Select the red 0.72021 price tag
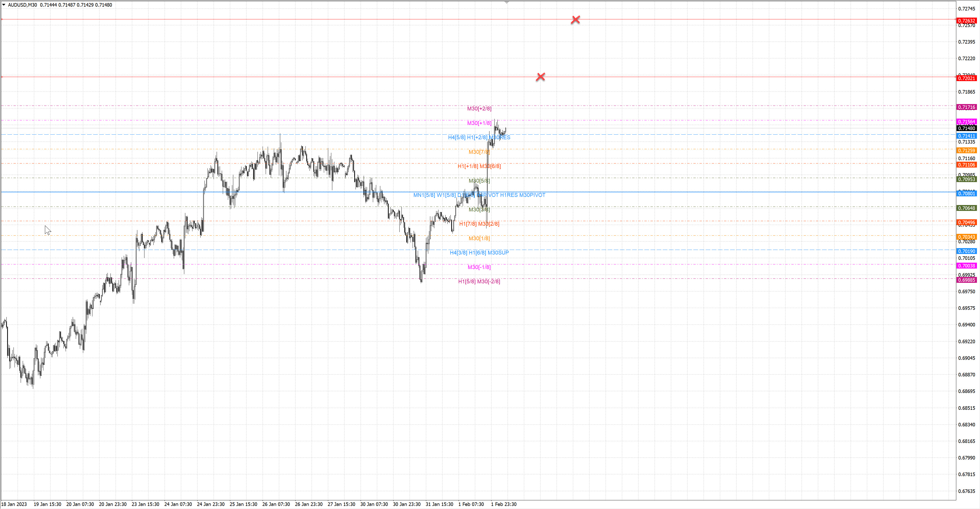 (x=966, y=78)
